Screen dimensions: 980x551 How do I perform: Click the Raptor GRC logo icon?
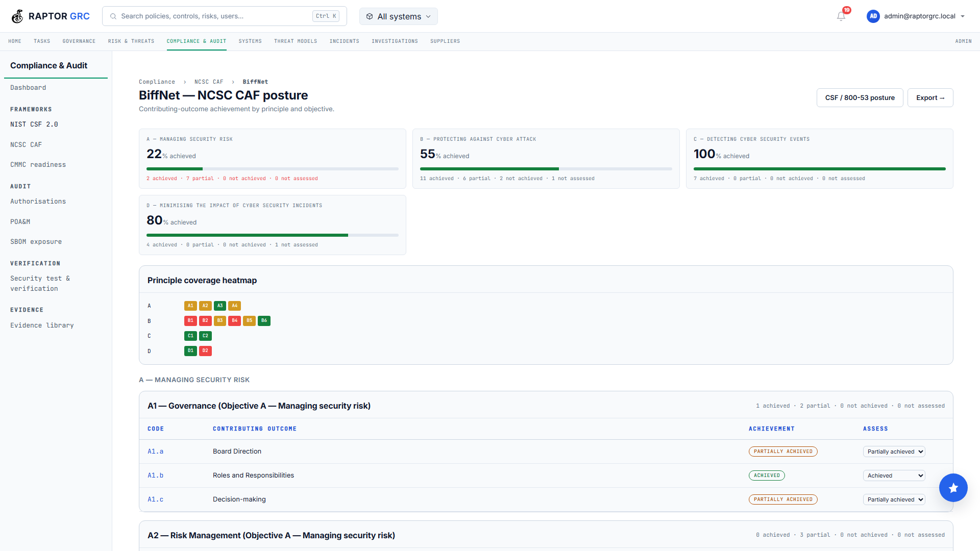point(17,16)
